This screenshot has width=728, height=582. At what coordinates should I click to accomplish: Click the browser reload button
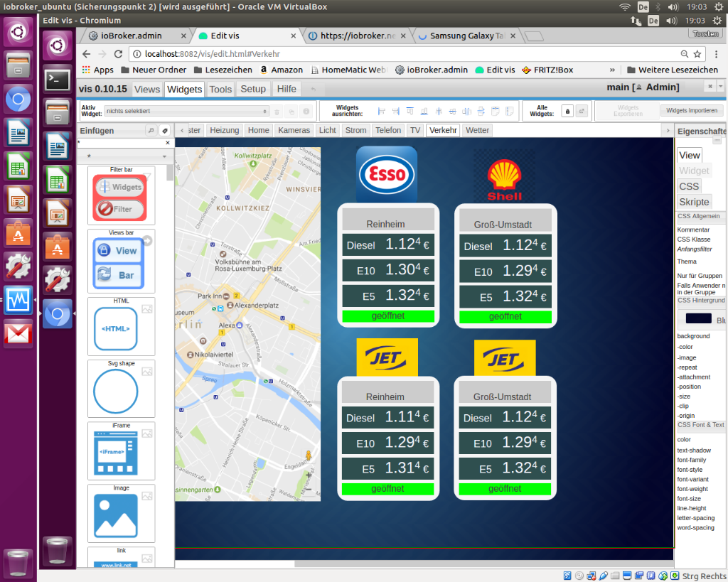[119, 54]
